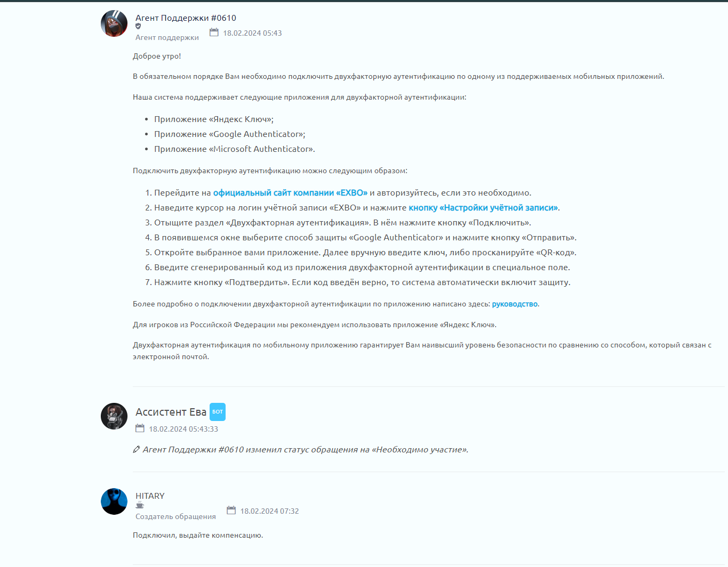
Task: Click the HITARY username text
Action: click(x=150, y=496)
